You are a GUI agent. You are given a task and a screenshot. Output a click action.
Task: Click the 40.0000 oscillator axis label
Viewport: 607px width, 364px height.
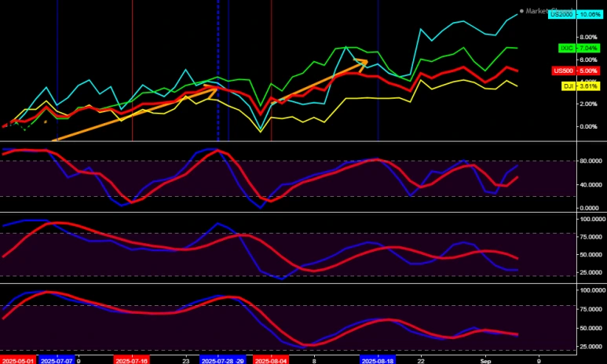point(591,185)
